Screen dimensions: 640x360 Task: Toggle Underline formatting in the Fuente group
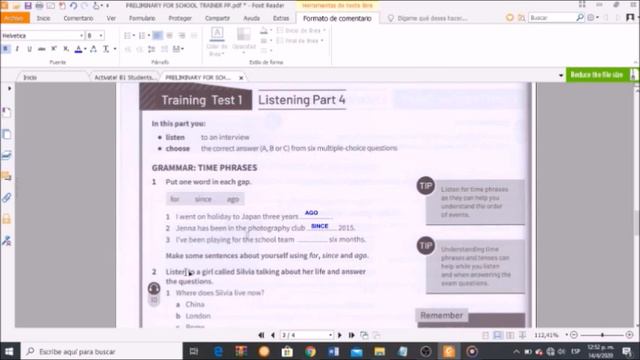pyautogui.click(x=29, y=49)
